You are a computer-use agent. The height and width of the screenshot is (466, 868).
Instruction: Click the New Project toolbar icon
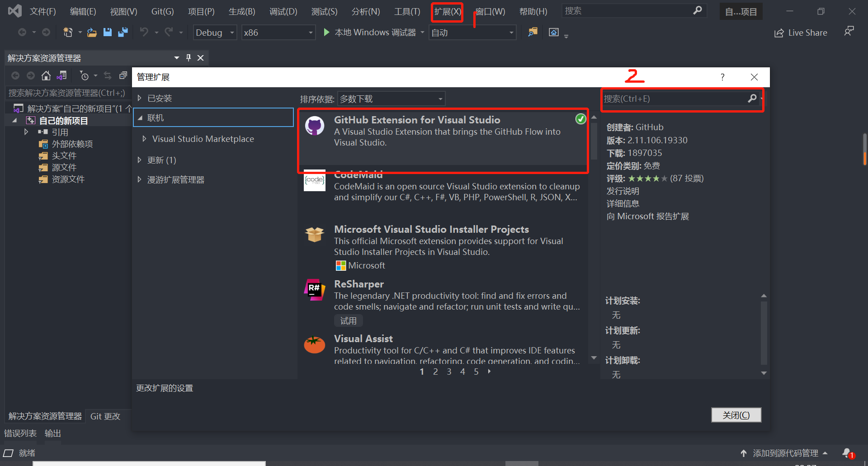click(68, 32)
